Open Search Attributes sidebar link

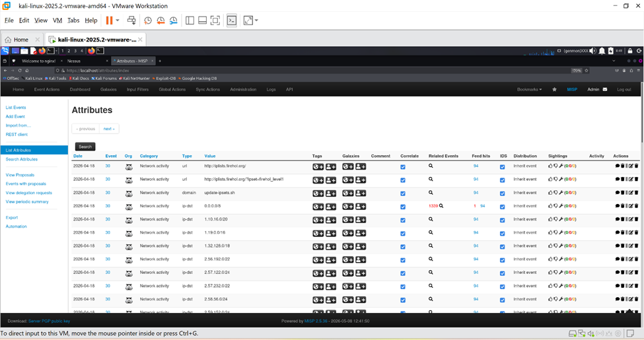22,159
